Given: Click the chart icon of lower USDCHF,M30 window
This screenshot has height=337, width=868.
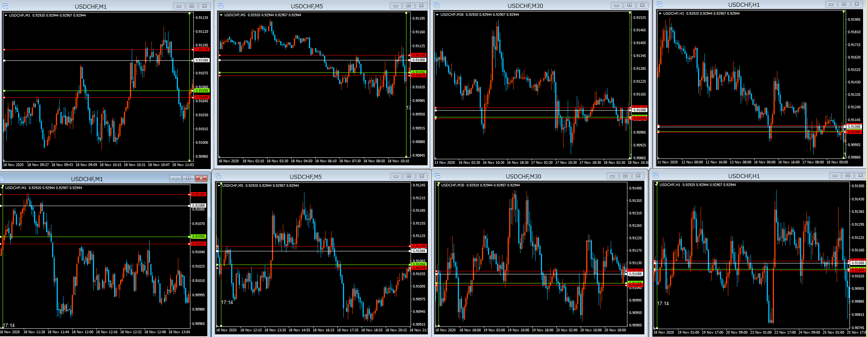Looking at the screenshot, I should (437, 176).
